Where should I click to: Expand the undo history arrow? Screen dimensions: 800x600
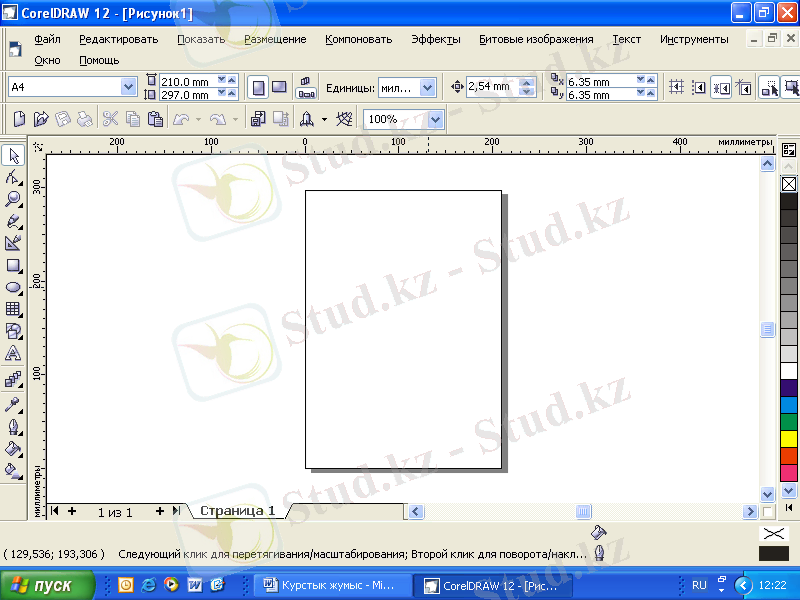(x=198, y=119)
